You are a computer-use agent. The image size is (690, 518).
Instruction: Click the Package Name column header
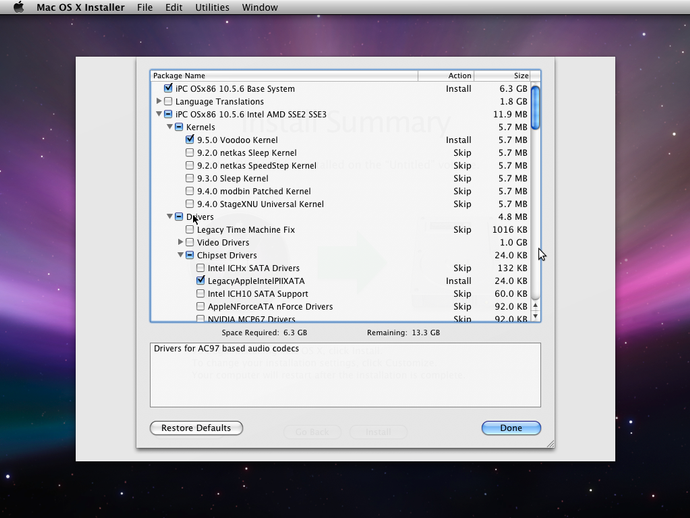click(284, 76)
